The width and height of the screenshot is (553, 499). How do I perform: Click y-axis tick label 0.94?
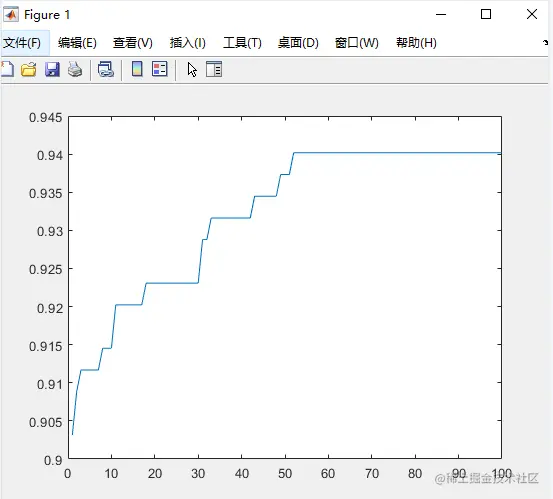pos(50,155)
